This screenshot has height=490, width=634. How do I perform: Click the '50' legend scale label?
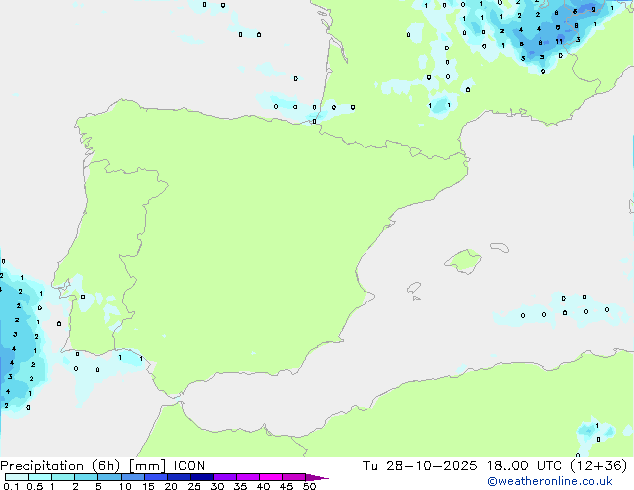click(309, 486)
